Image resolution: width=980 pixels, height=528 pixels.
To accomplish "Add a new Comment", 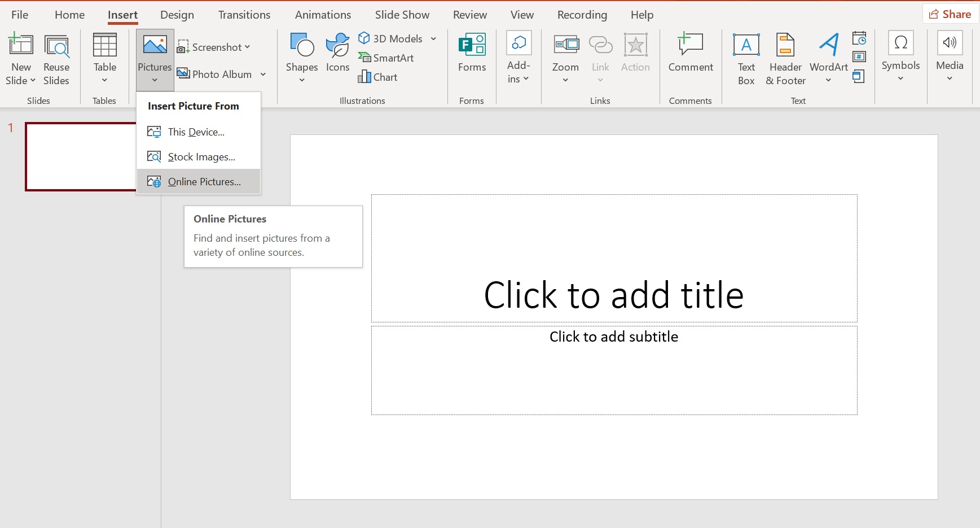I will (x=690, y=54).
